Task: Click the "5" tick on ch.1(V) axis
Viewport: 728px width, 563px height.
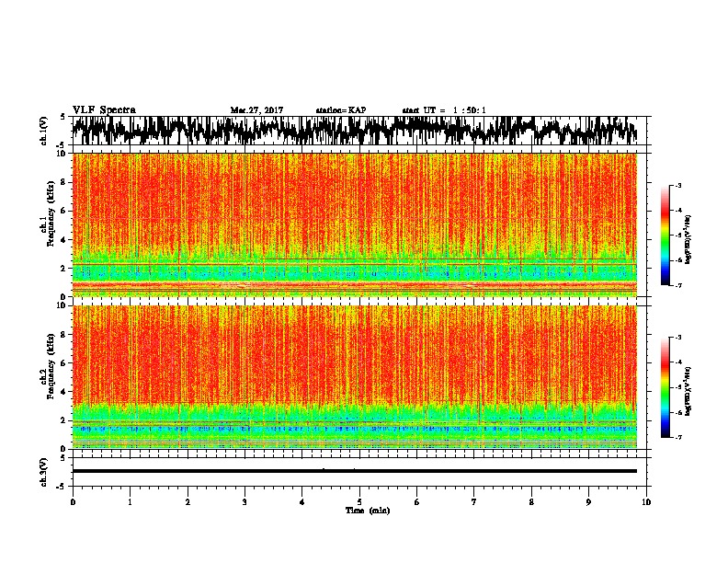Action: point(63,117)
